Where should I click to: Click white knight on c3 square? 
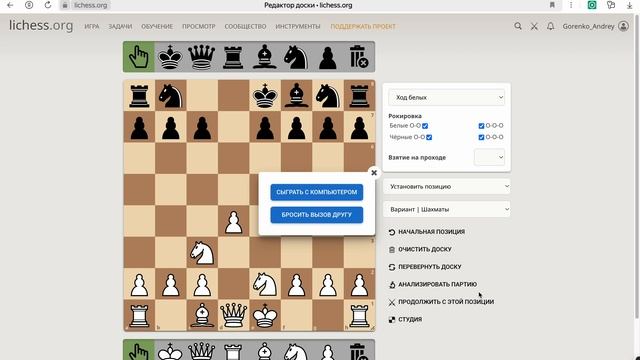click(x=202, y=253)
